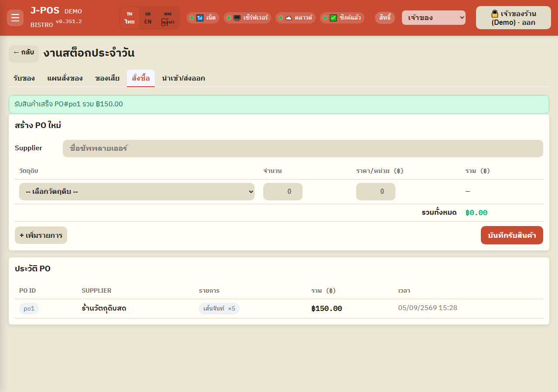Click the lock icon to log out
This screenshot has height=392, width=558.
coord(495,14)
